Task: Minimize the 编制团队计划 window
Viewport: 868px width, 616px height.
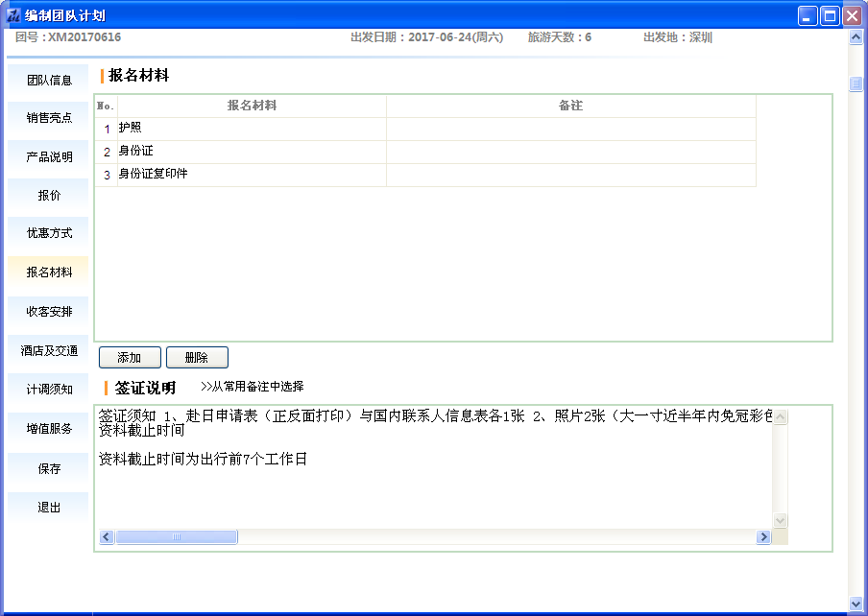Action: click(808, 16)
